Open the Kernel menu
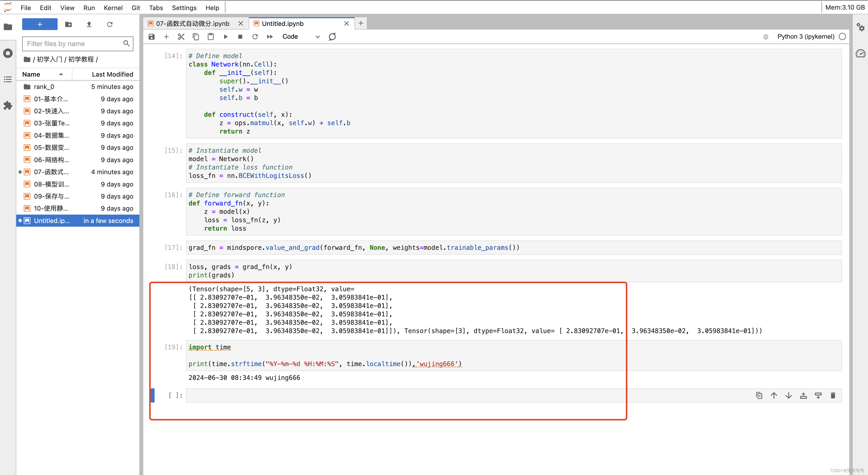 tap(113, 7)
